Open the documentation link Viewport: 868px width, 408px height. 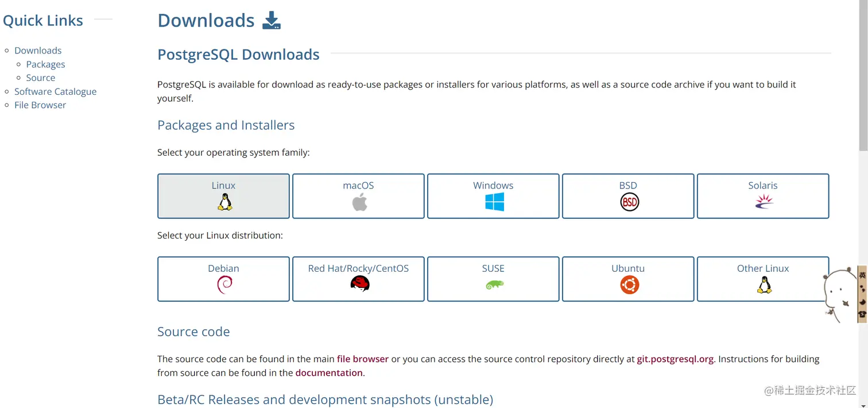(x=329, y=373)
